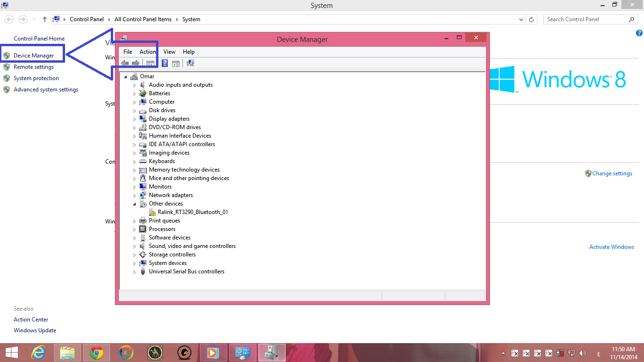Expand Sound, video and game controllers
644x362 pixels.
pyautogui.click(x=134, y=247)
